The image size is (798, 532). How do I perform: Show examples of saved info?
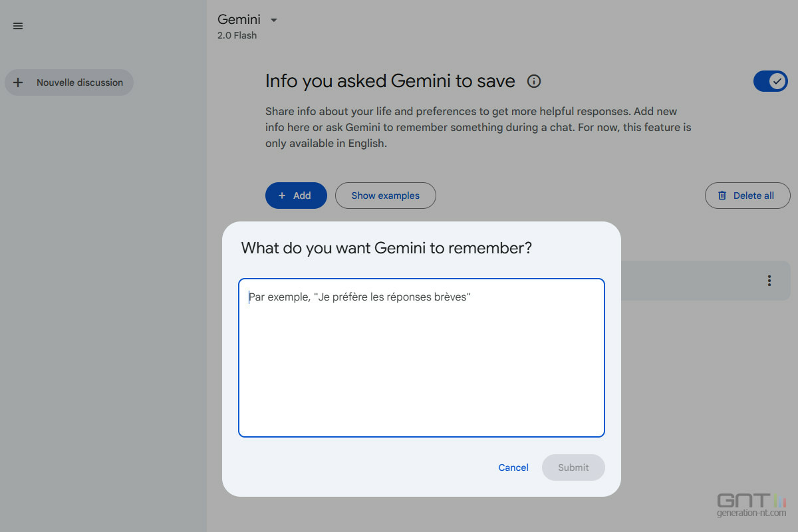(x=386, y=196)
